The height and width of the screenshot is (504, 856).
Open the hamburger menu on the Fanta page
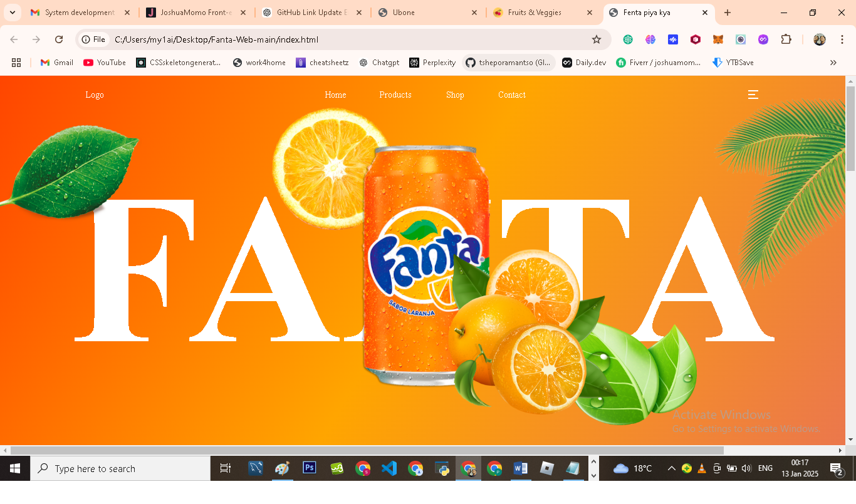tap(753, 95)
